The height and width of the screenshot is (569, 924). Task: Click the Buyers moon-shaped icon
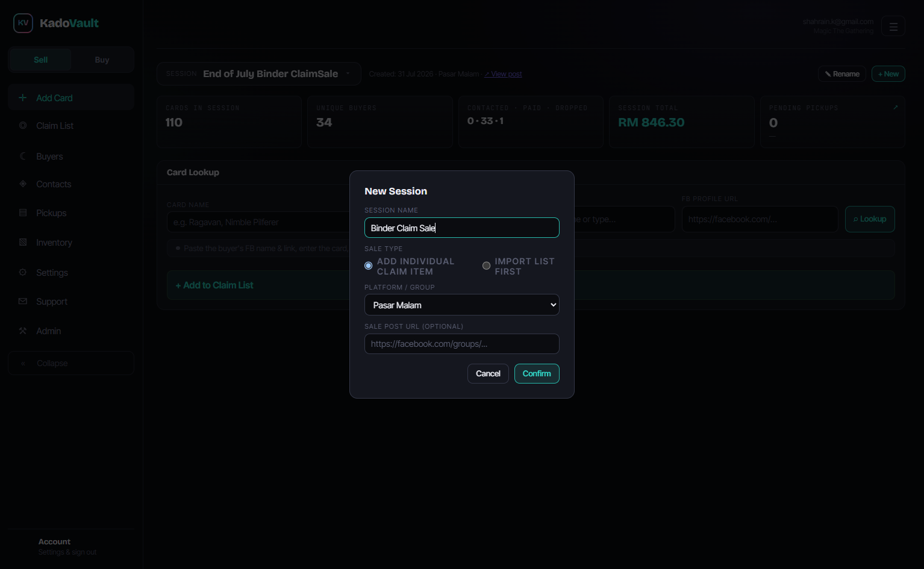coord(23,156)
